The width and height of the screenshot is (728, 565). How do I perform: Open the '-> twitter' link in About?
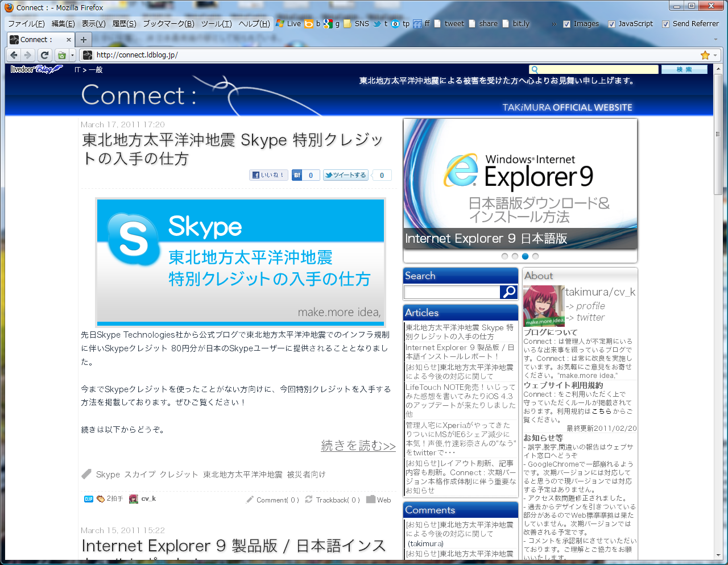coord(585,318)
